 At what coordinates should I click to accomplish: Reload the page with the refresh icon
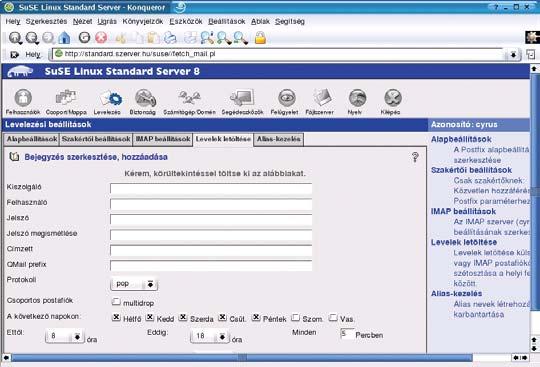[84, 37]
